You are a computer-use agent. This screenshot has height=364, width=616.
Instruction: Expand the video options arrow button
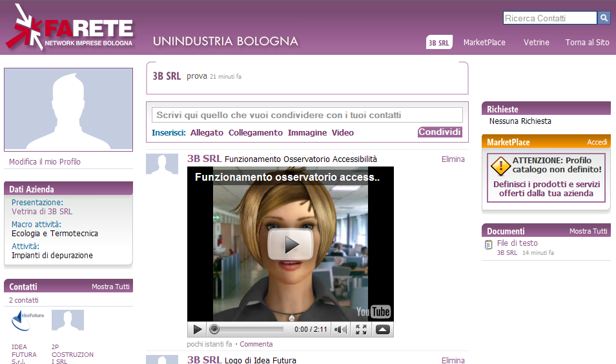pyautogui.click(x=383, y=329)
